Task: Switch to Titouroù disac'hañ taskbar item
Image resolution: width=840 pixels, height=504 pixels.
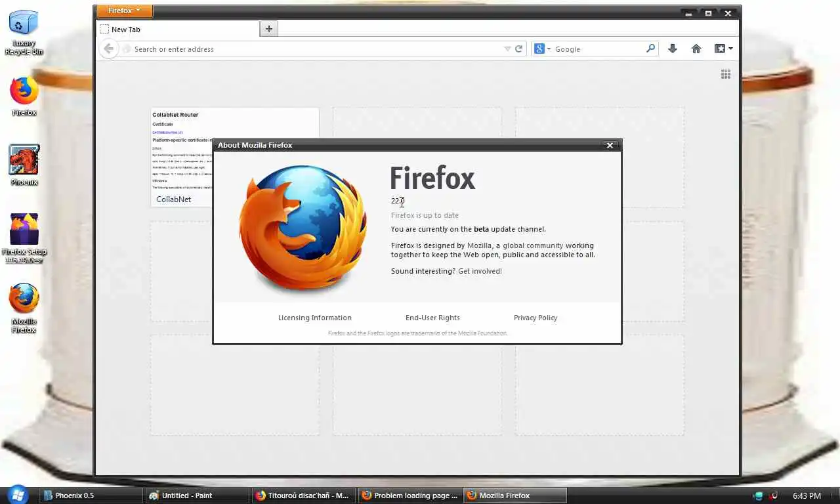Action: click(304, 495)
